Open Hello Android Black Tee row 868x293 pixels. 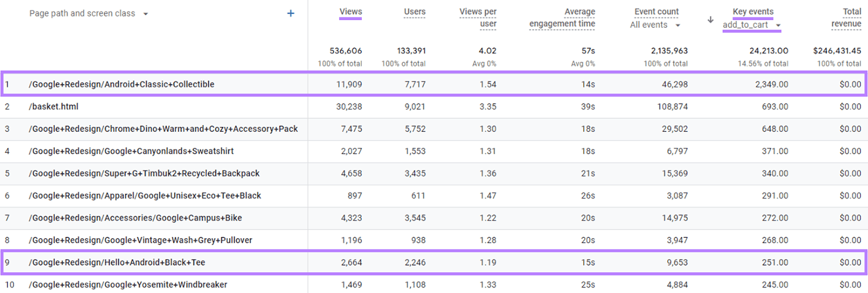[x=117, y=263]
